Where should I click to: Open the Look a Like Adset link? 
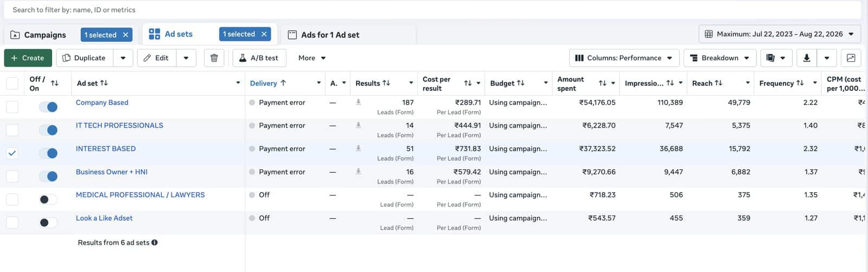coord(104,218)
